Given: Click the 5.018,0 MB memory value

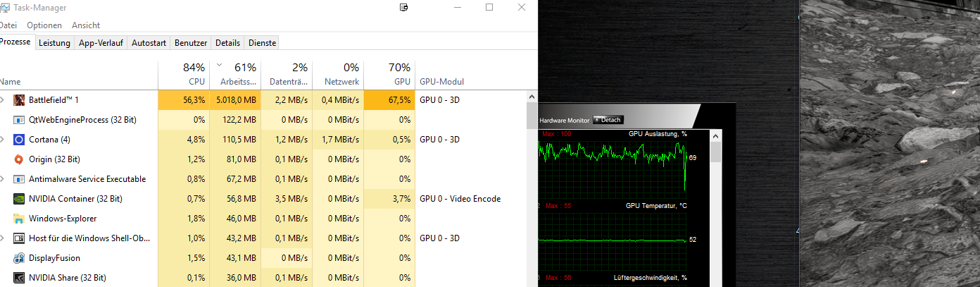Looking at the screenshot, I should point(237,100).
